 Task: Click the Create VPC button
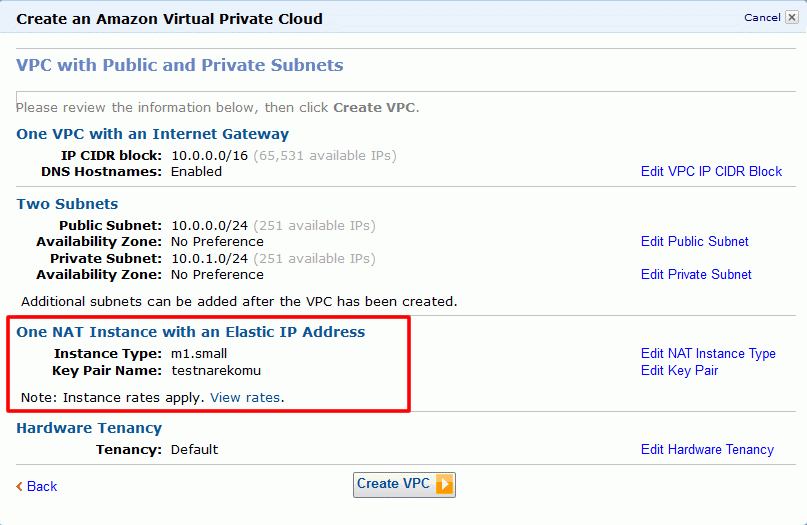pyautogui.click(x=404, y=484)
